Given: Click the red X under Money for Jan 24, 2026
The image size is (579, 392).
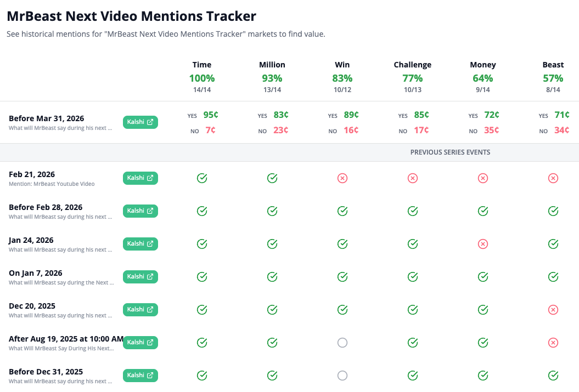Looking at the screenshot, I should 483,244.
